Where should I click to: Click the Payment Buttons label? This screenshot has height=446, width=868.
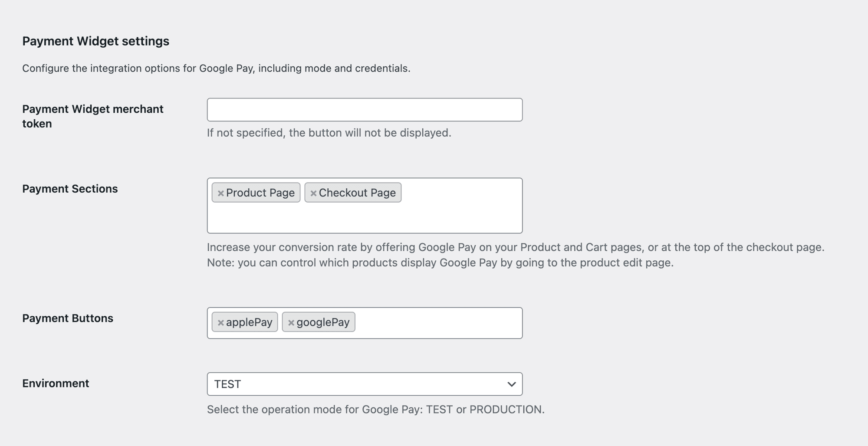tap(68, 318)
